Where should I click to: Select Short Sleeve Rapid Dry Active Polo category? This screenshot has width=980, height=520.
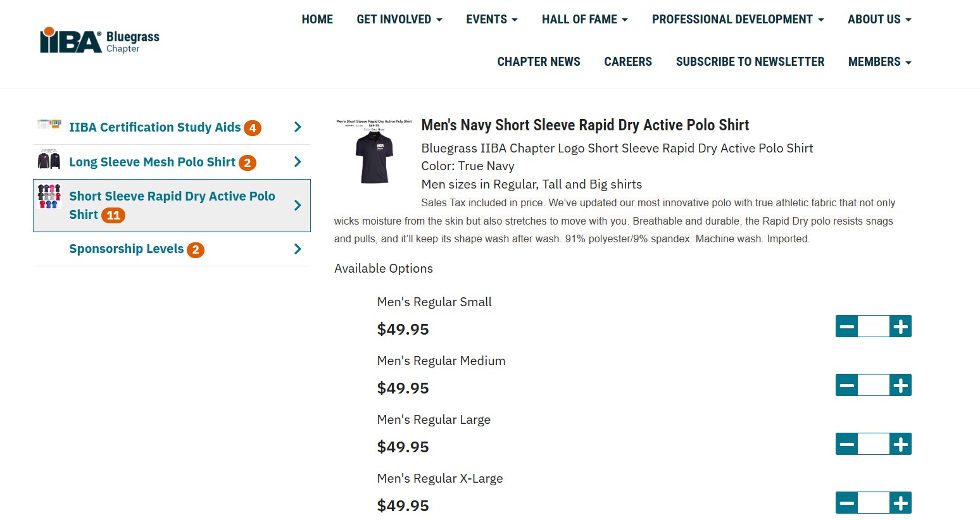pos(172,205)
